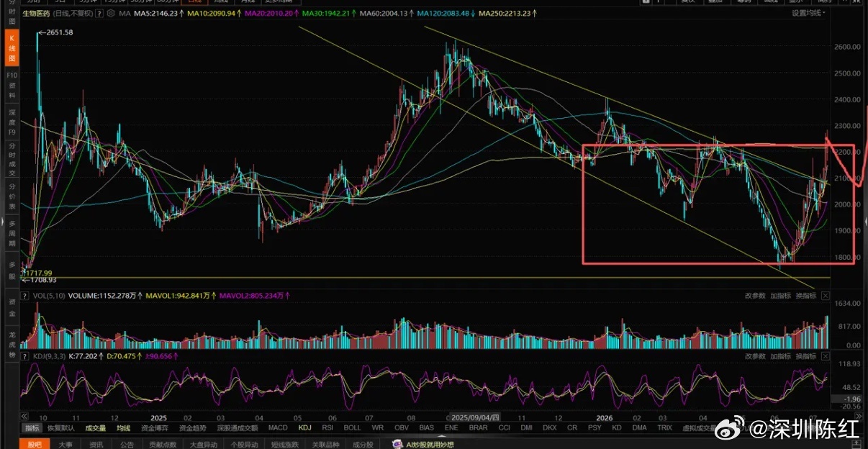Select the 周线 period tab
This screenshot has width=868, height=449.
[222, 2]
